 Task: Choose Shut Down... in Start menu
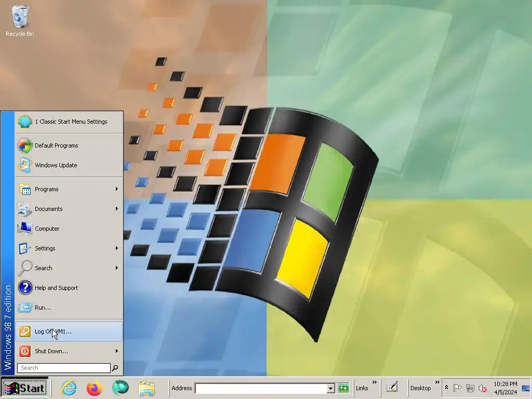point(69,351)
